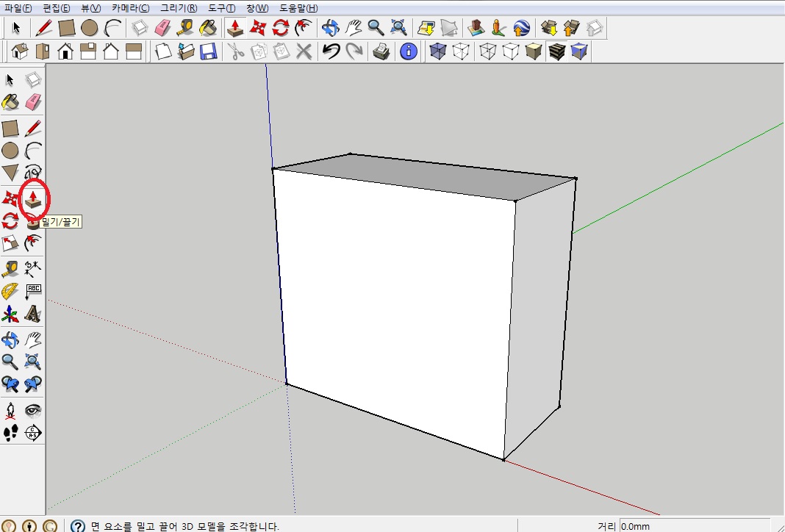The height and width of the screenshot is (532, 785).
Task: Click the status bar help question mark
Action: (x=78, y=526)
